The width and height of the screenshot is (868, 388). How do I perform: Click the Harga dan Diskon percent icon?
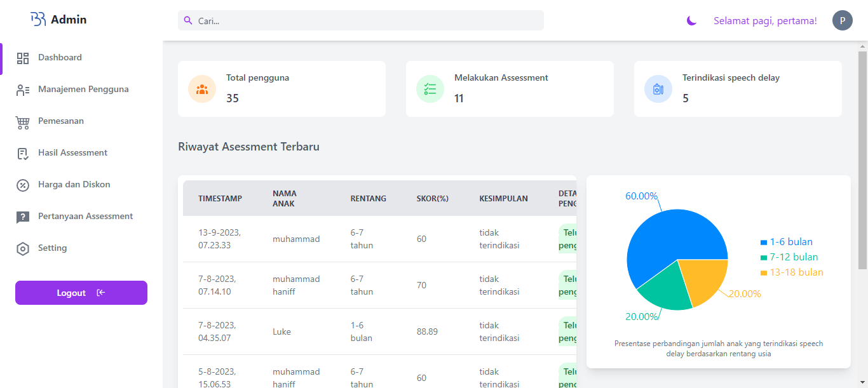[23, 185]
